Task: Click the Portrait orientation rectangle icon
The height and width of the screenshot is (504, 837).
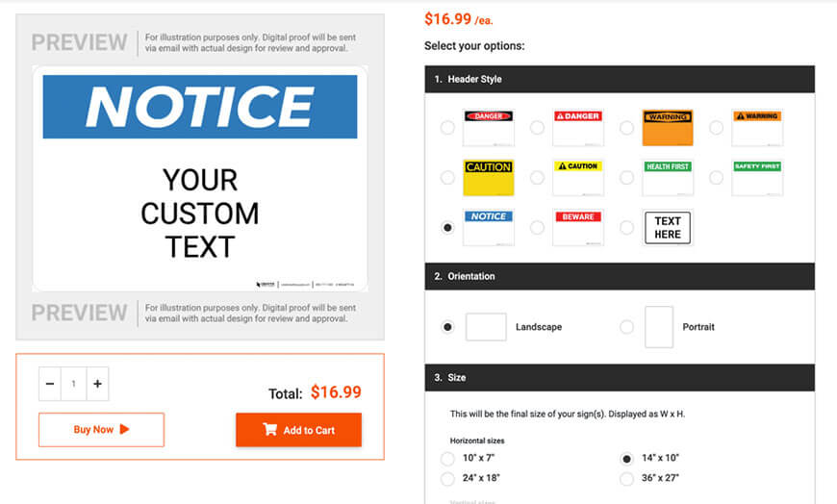Action: pos(659,327)
